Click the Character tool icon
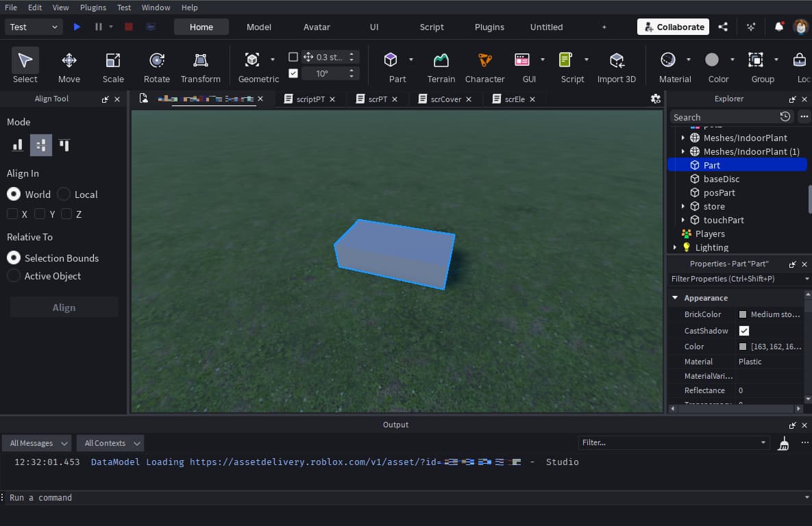Viewport: 812px width, 526px height. pos(484,66)
